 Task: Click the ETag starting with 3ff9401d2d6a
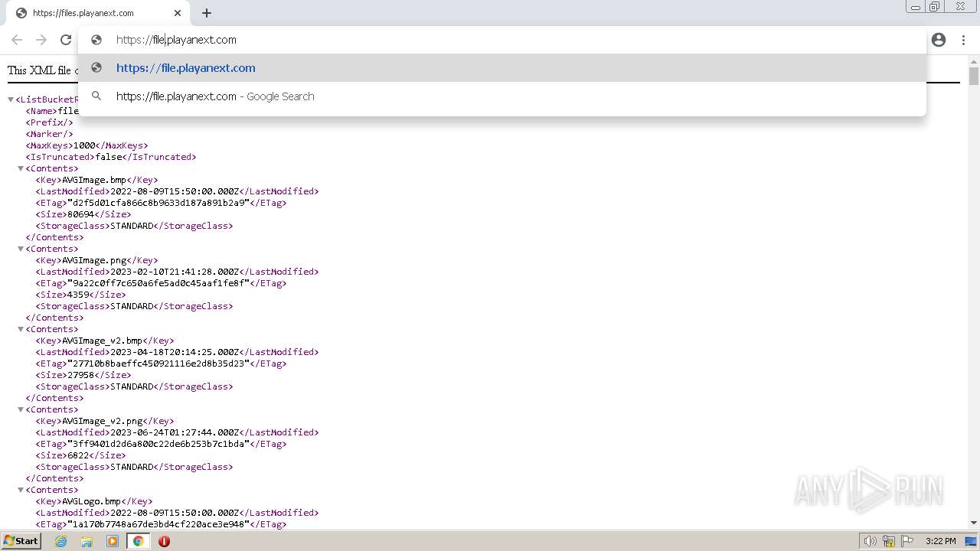pyautogui.click(x=158, y=444)
